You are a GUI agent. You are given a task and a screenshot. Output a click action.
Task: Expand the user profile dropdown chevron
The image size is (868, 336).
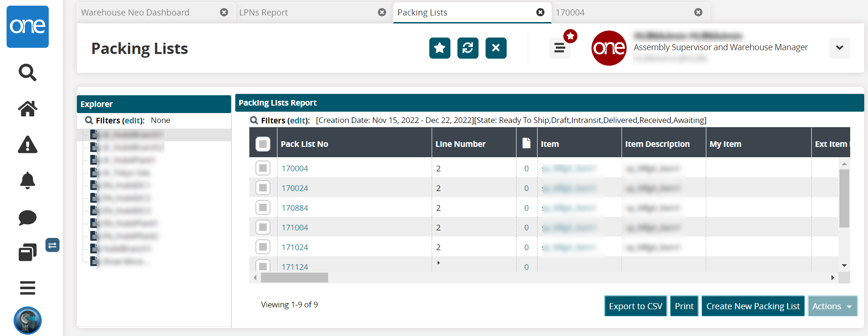[x=839, y=48]
